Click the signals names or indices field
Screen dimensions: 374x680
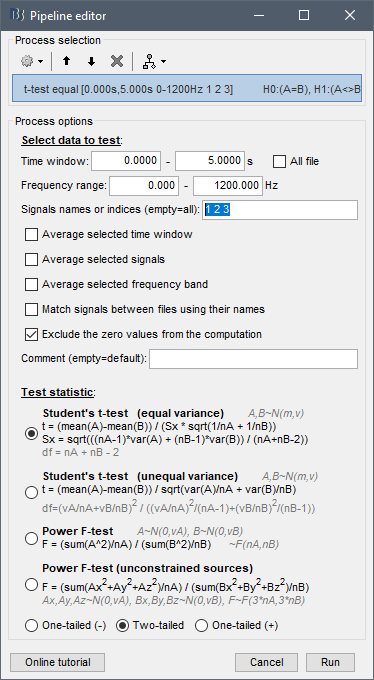coord(280,210)
